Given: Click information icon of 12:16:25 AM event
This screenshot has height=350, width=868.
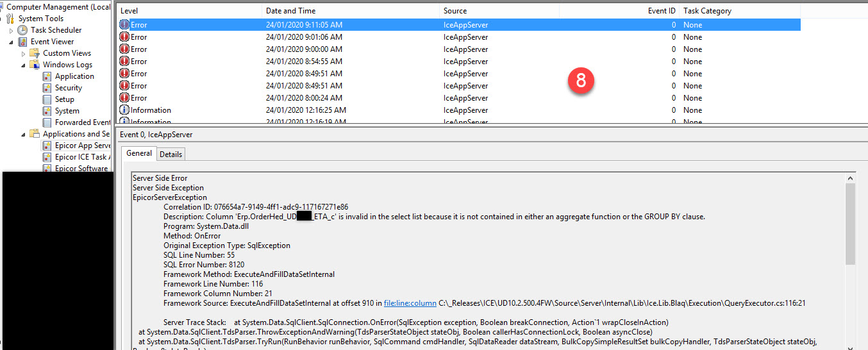Looking at the screenshot, I should point(124,110).
